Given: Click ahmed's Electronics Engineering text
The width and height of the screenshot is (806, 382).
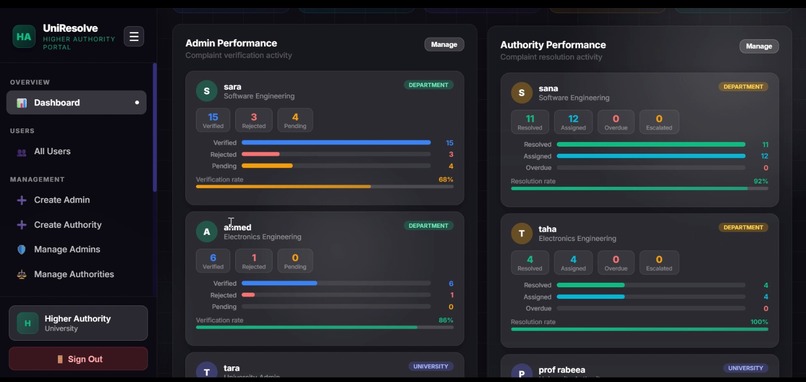Looking at the screenshot, I should [262, 237].
